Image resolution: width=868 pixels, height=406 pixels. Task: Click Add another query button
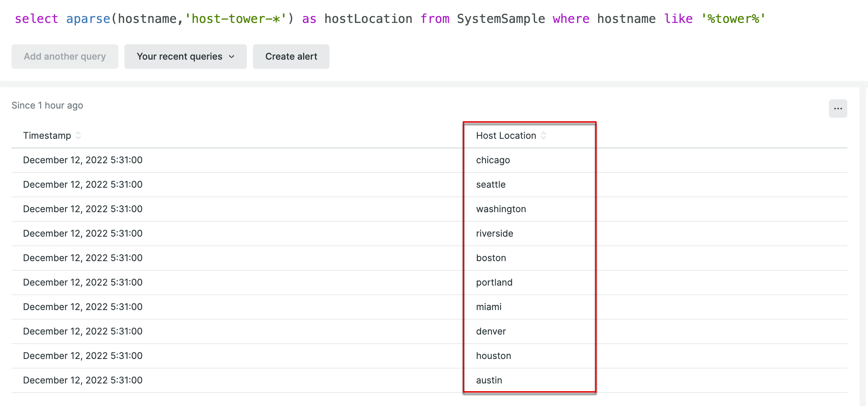pos(65,57)
